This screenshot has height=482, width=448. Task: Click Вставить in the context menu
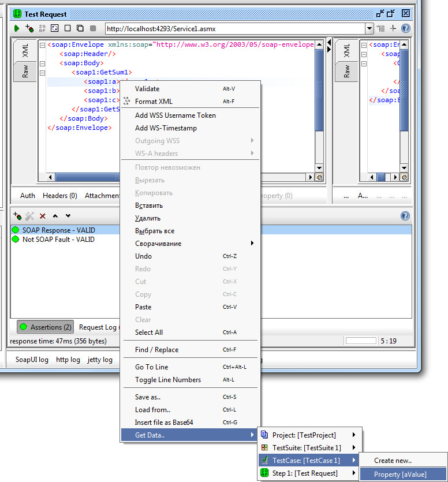(x=191, y=205)
